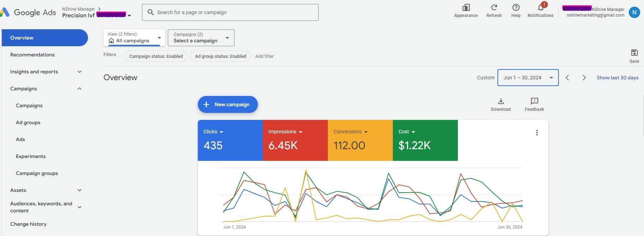Open the date range dropdown
Image resolution: width=644 pixels, height=236 pixels.
[x=528, y=78]
